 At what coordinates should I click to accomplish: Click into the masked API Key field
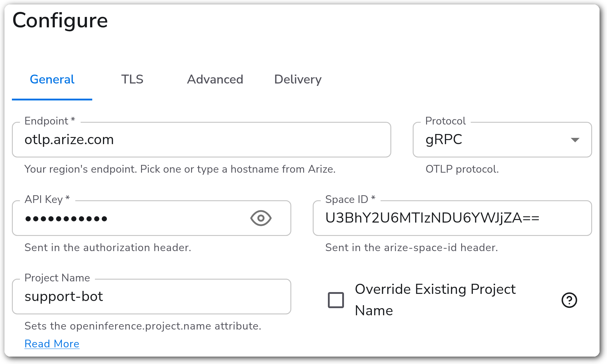point(151,218)
